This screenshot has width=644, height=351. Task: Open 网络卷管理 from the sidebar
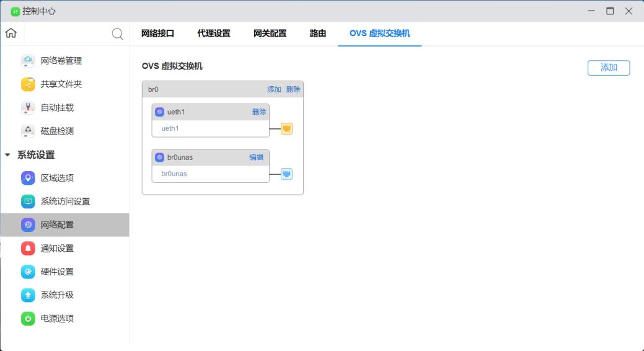pos(61,61)
